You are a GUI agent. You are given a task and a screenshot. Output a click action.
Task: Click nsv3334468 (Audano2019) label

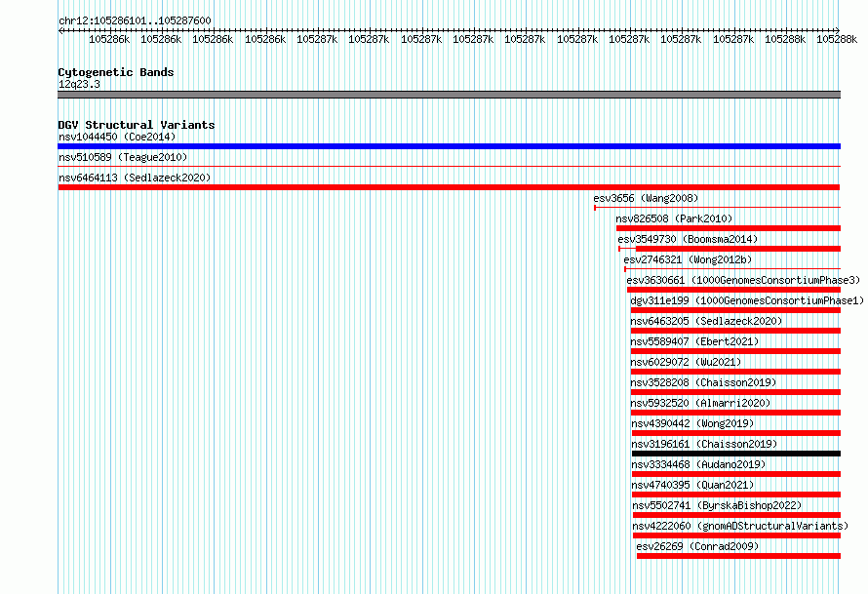[x=698, y=464]
